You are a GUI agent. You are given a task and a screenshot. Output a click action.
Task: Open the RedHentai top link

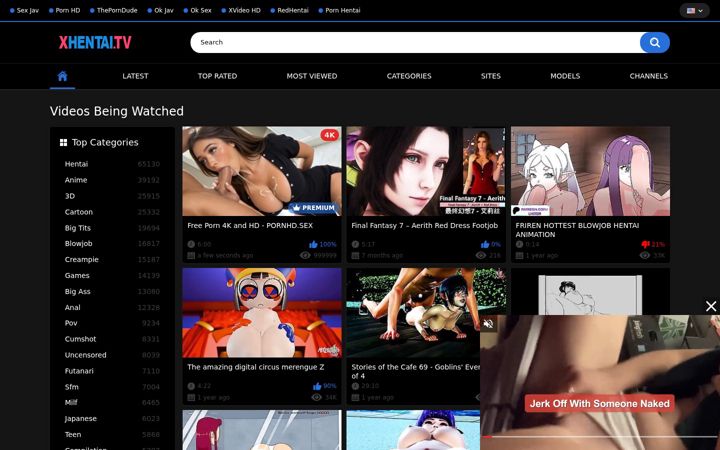click(x=292, y=10)
